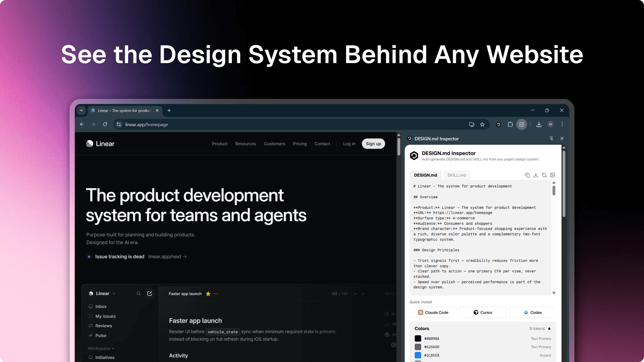644x362 pixels.
Task: Open My issues in the sidebar
Action: pyautogui.click(x=102, y=316)
